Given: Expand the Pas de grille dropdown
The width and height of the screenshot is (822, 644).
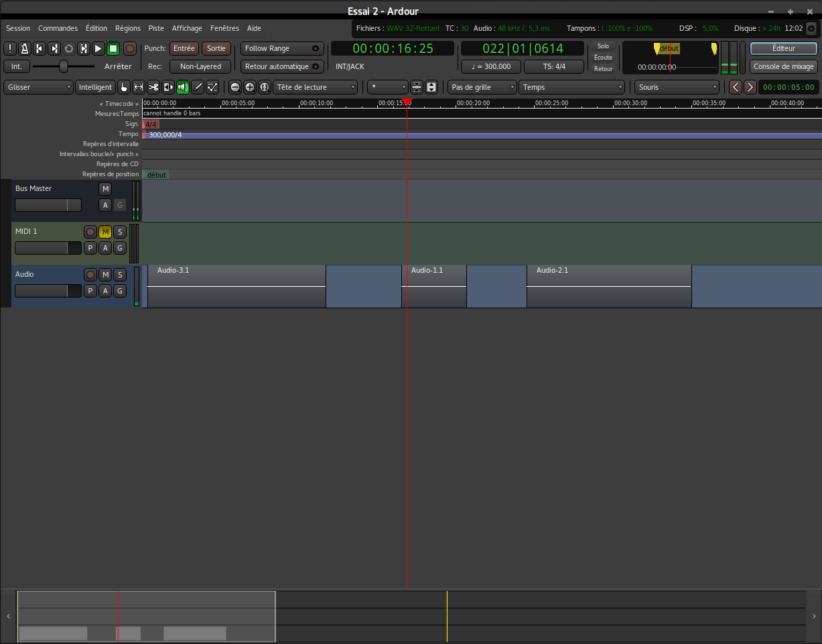Looking at the screenshot, I should 482,87.
